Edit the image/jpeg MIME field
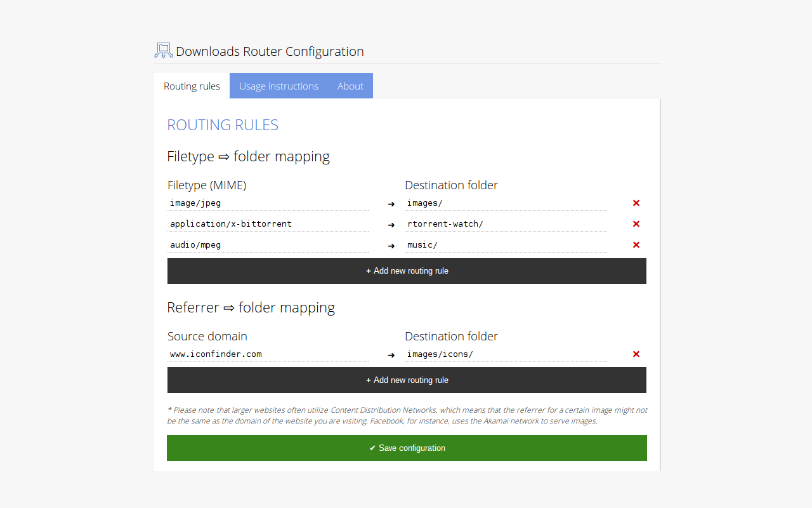This screenshot has width=812, height=508. click(x=268, y=203)
